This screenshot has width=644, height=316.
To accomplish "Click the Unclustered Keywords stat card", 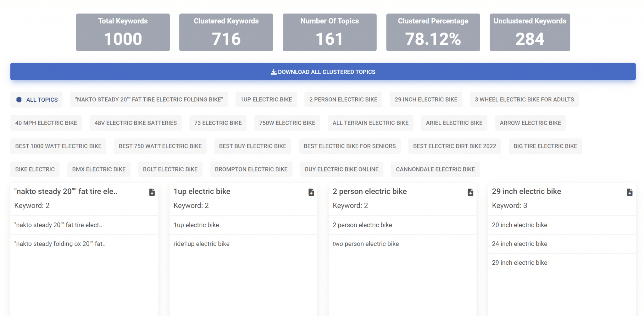I will 530,32.
